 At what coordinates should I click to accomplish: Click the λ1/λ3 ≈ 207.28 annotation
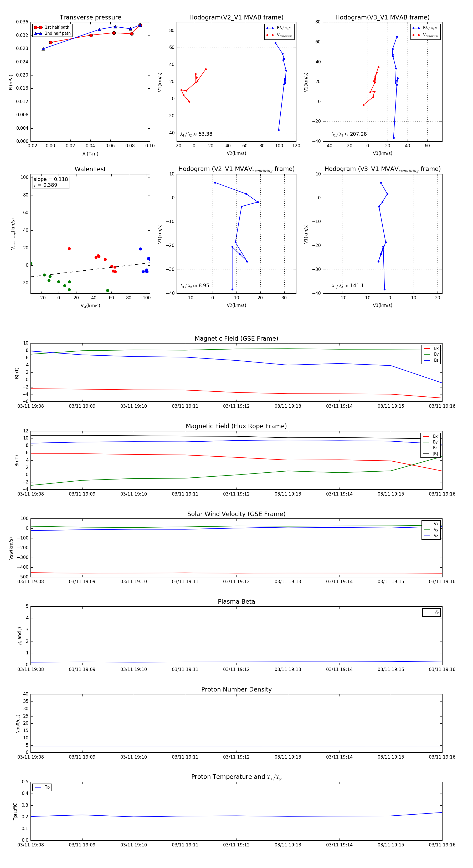pyautogui.click(x=349, y=134)
